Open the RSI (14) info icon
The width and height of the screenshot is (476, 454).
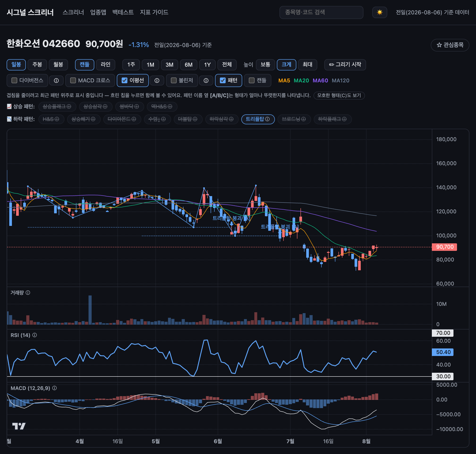tap(35, 335)
